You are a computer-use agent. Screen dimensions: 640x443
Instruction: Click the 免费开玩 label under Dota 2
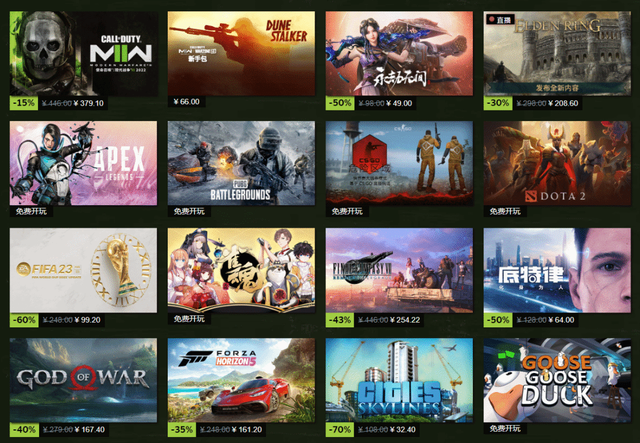click(505, 211)
